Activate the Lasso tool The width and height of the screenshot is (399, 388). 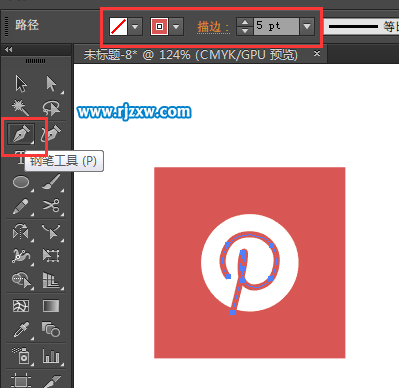pyautogui.click(x=51, y=107)
